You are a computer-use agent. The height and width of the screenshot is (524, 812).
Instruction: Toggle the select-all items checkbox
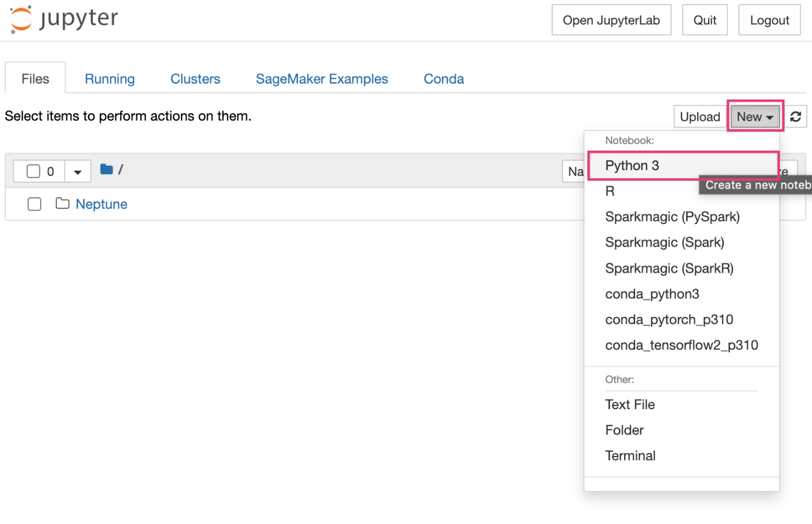[34, 171]
